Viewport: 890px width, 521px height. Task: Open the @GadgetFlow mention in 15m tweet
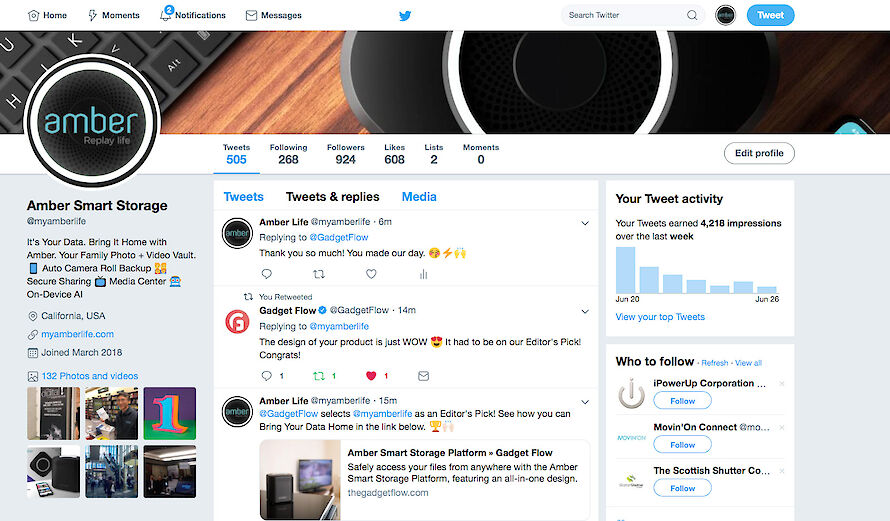click(288, 414)
